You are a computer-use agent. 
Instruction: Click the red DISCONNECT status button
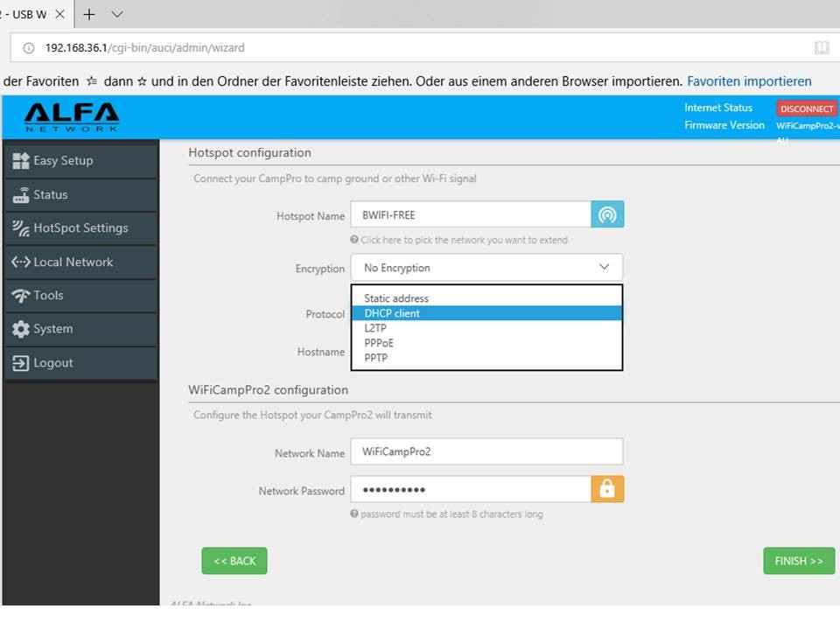coord(806,108)
